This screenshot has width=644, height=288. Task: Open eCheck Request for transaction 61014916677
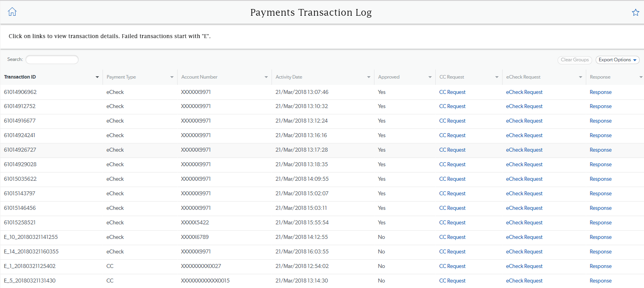coord(524,121)
